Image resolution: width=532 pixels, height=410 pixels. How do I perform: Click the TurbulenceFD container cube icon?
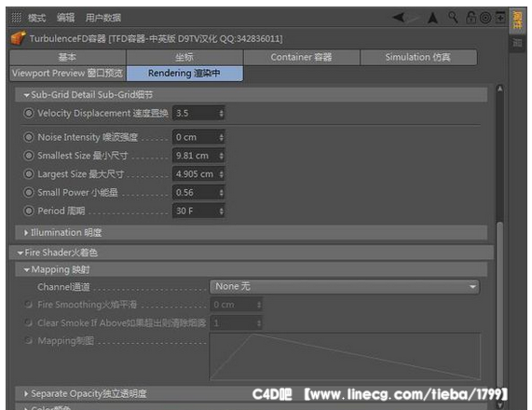point(18,38)
